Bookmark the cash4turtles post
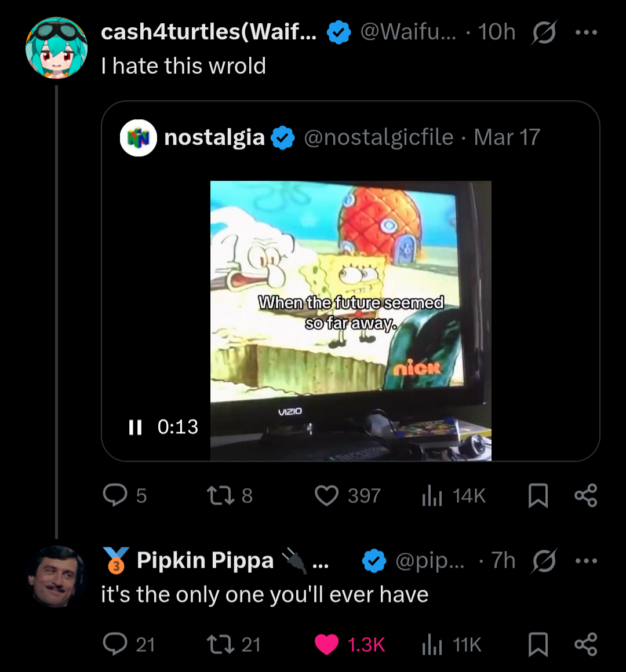 [538, 496]
